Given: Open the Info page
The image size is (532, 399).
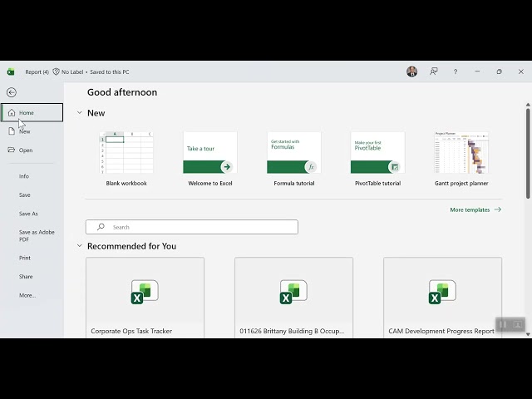Looking at the screenshot, I should [24, 176].
